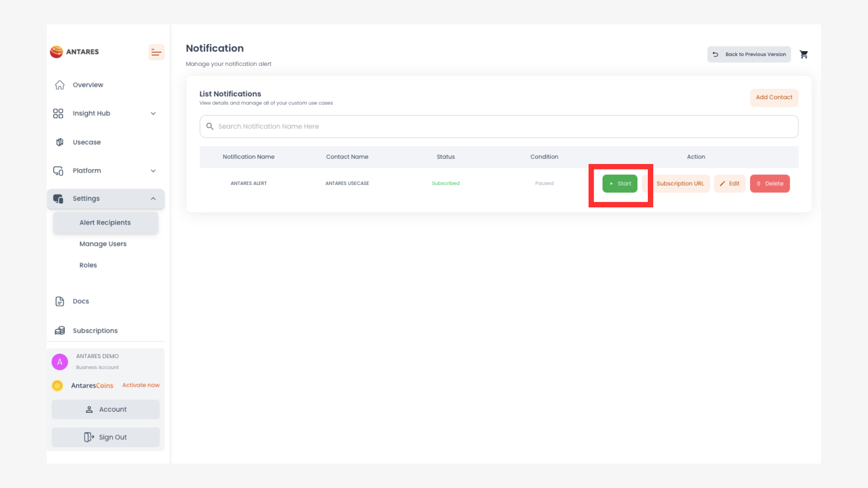Click the Subscriptions coins icon
Viewport: 868px width, 488px height.
pos(60,331)
